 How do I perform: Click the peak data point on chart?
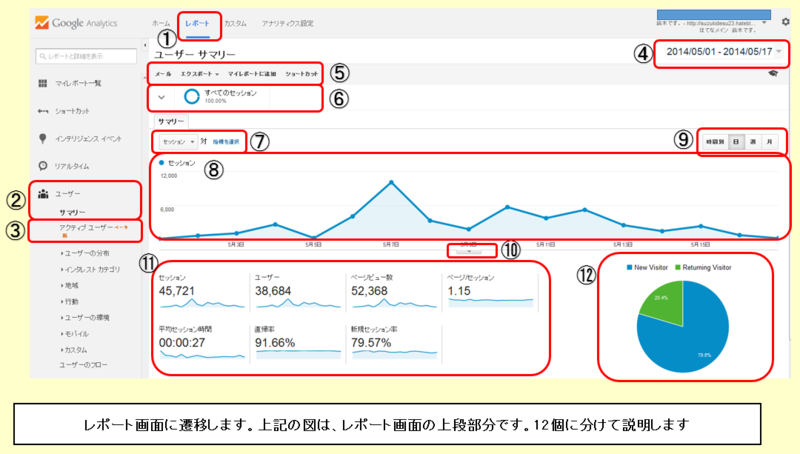point(391,182)
